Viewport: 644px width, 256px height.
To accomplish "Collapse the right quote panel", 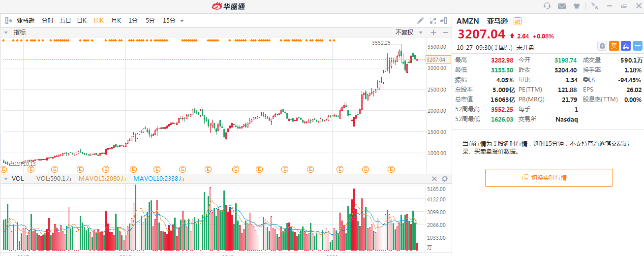I will click(445, 21).
